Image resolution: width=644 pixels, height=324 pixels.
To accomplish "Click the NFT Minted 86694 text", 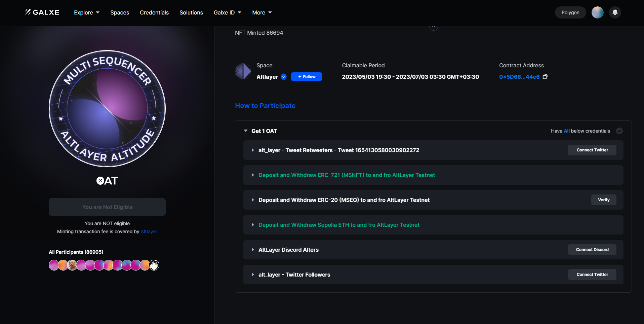I will pyautogui.click(x=259, y=33).
